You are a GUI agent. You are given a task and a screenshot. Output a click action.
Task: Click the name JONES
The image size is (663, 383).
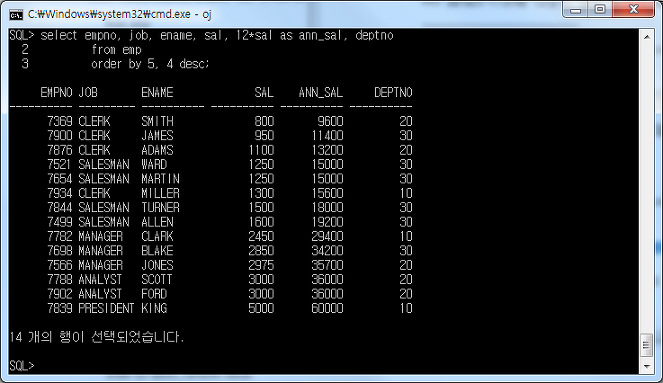157,265
